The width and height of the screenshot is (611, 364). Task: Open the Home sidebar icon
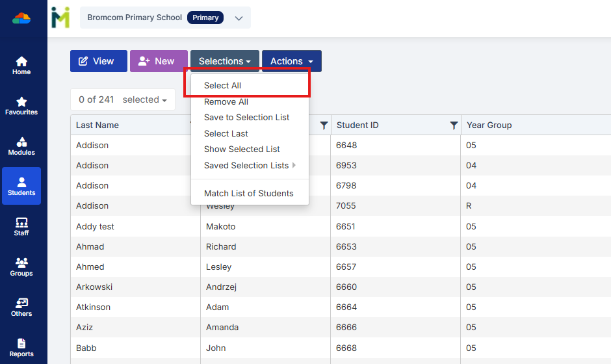coord(21,65)
